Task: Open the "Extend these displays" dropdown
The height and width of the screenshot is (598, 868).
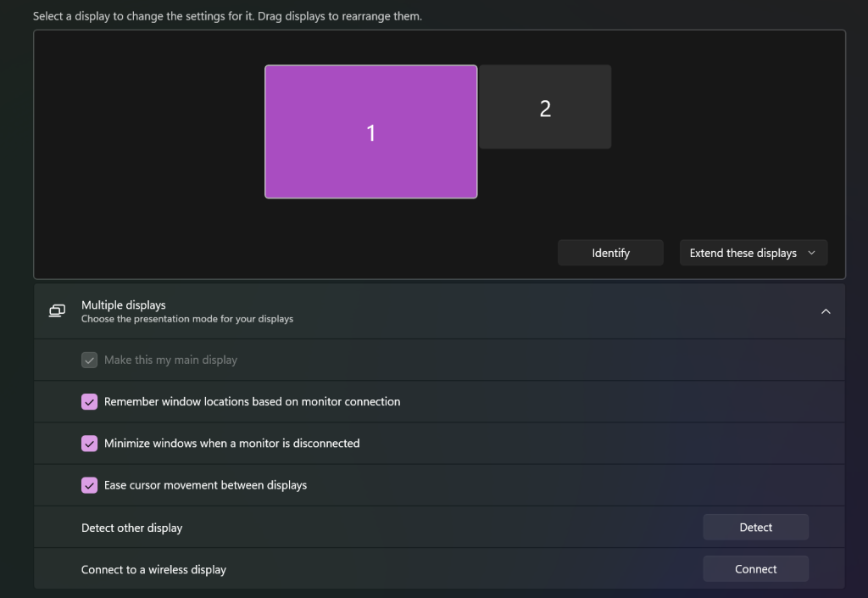Action: point(753,253)
